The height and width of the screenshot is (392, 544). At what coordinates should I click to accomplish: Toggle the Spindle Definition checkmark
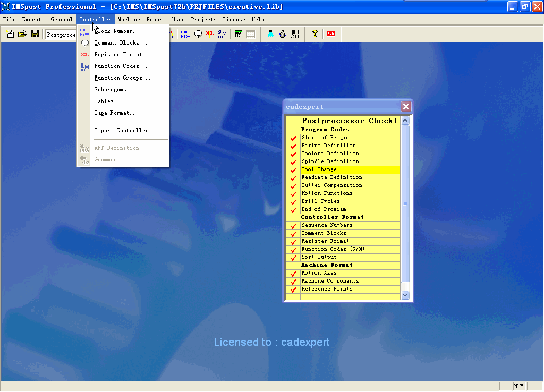coord(293,162)
